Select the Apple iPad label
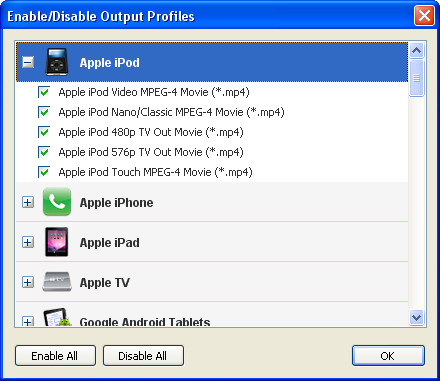 click(110, 243)
